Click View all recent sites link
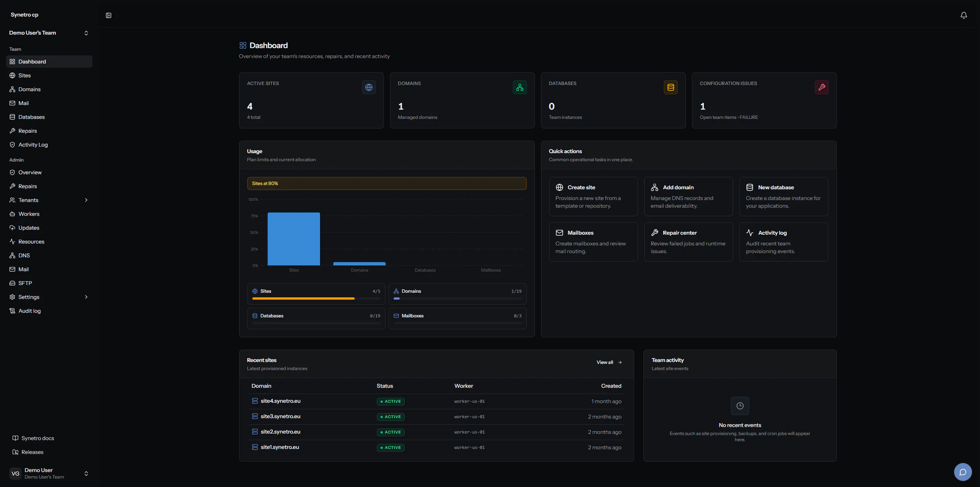This screenshot has height=487, width=980. (609, 362)
